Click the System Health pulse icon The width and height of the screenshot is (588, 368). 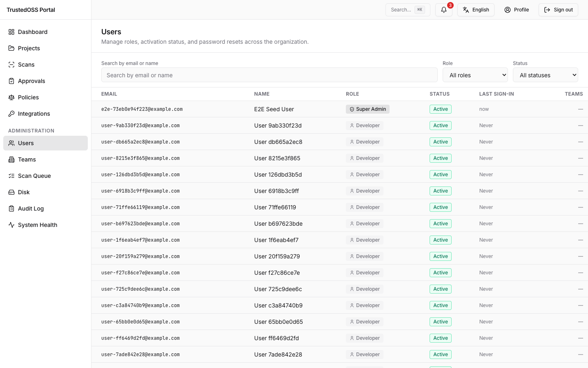coord(11,225)
